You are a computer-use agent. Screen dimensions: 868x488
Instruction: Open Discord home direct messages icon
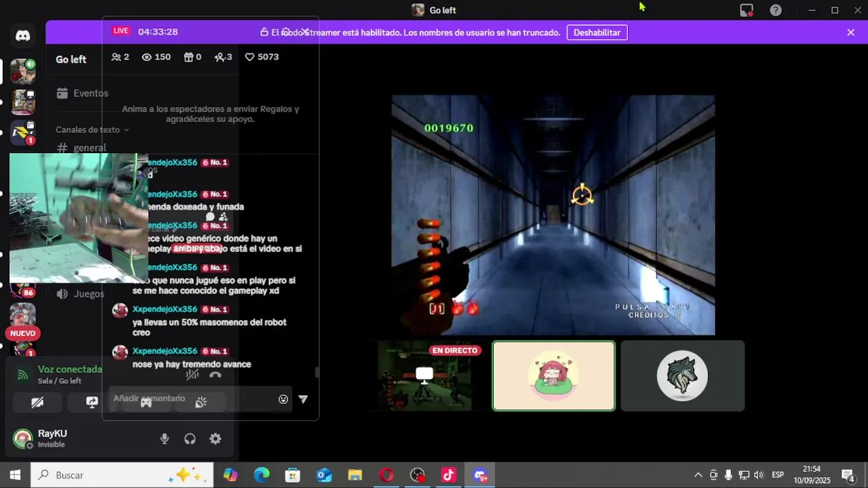pos(23,36)
